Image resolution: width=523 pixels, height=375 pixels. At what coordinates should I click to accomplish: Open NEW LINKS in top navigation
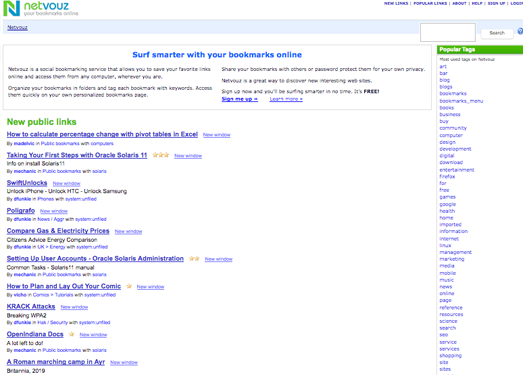[x=396, y=3]
